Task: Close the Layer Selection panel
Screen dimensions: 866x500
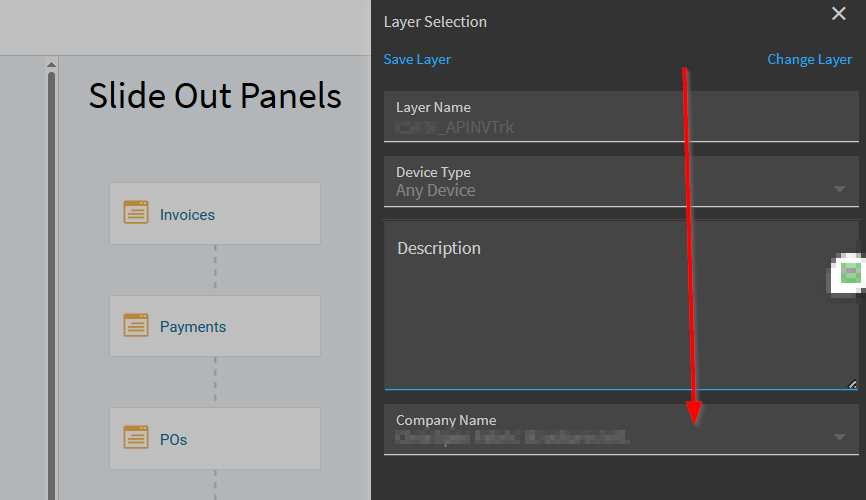Action: (838, 13)
